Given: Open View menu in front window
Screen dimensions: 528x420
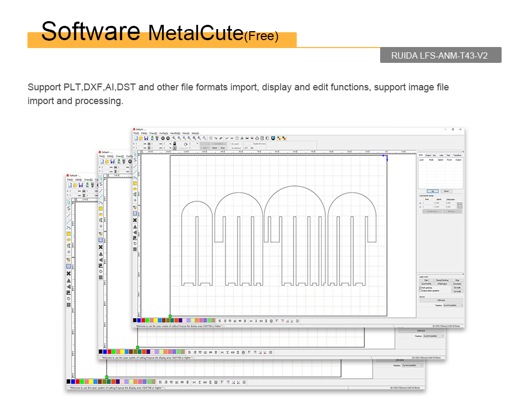Looking at the screenshot, I should pyautogui.click(x=185, y=133).
